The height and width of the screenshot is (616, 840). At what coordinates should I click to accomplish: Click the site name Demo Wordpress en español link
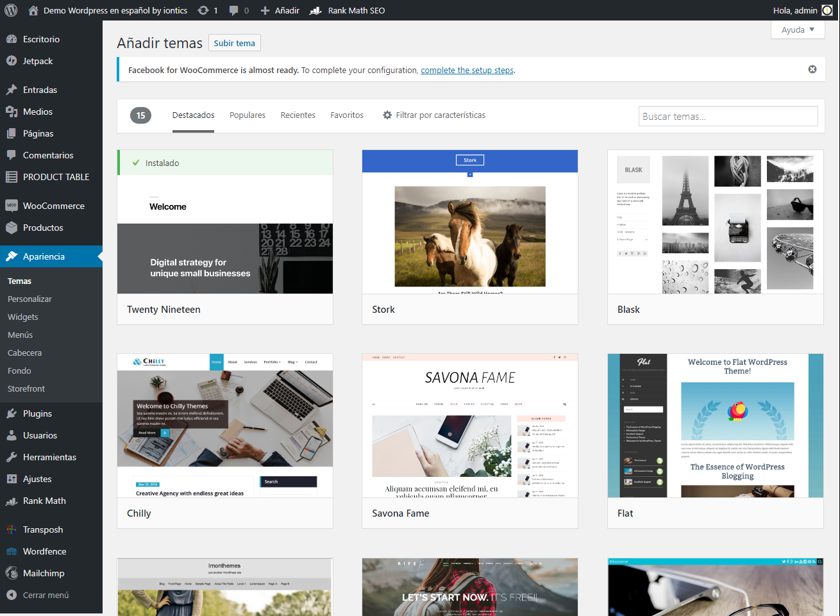point(115,10)
